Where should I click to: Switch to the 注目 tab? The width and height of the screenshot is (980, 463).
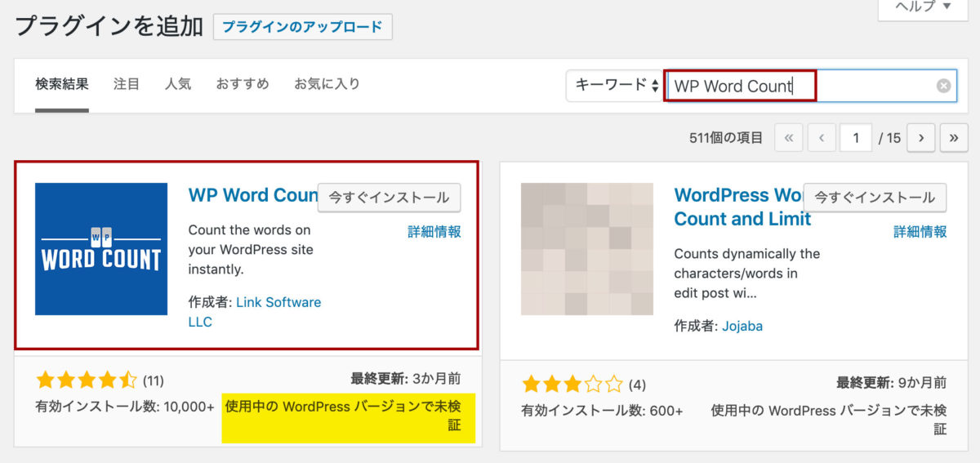tap(127, 84)
